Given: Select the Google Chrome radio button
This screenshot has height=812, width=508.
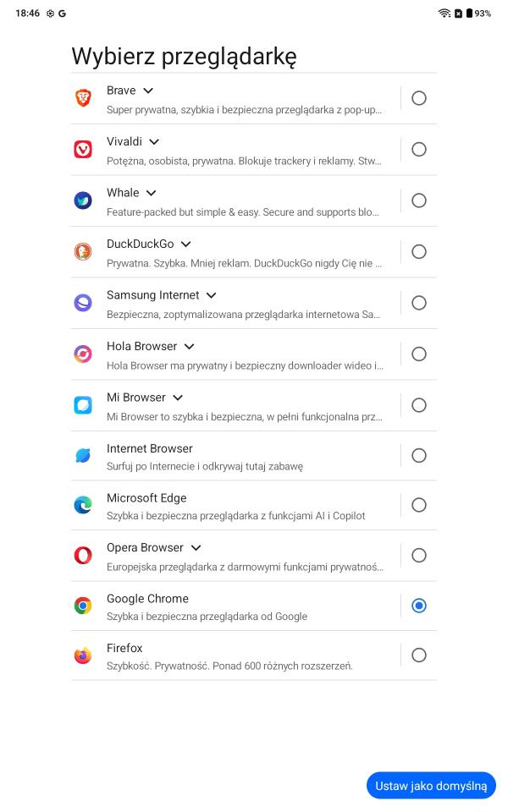Looking at the screenshot, I should pyautogui.click(x=418, y=606).
